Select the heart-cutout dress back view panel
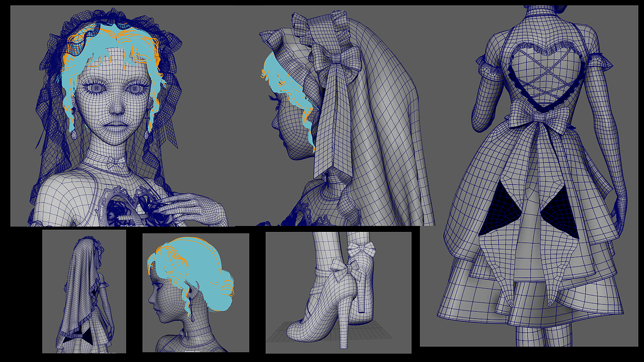Image resolution: width=644 pixels, height=362 pixels. click(x=529, y=176)
